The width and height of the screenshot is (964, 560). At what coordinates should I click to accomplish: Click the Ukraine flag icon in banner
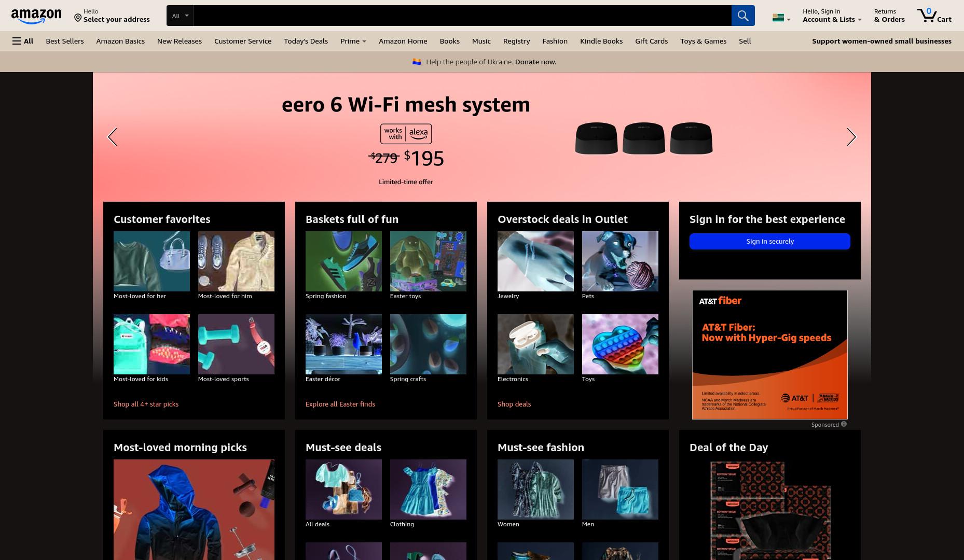click(416, 62)
